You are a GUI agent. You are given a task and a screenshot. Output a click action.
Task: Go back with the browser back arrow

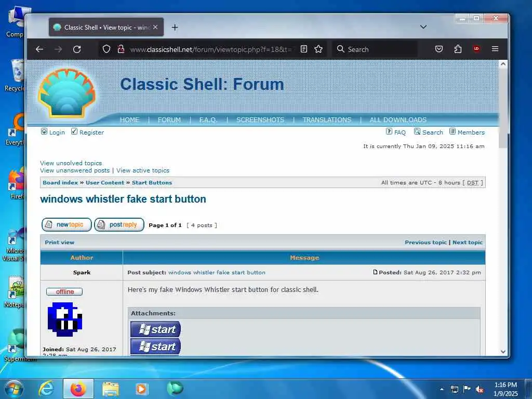click(39, 49)
